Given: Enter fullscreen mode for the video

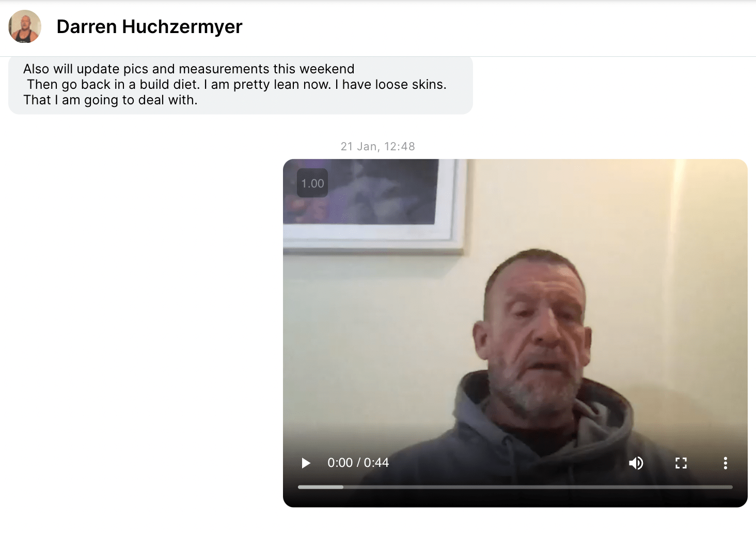Looking at the screenshot, I should click(681, 463).
